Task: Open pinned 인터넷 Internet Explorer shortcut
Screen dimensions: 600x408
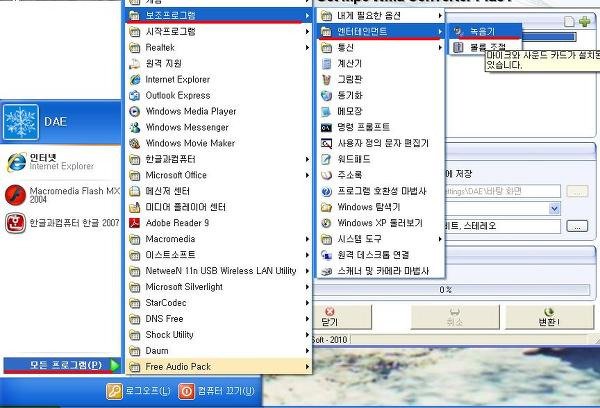Action: tap(61, 162)
